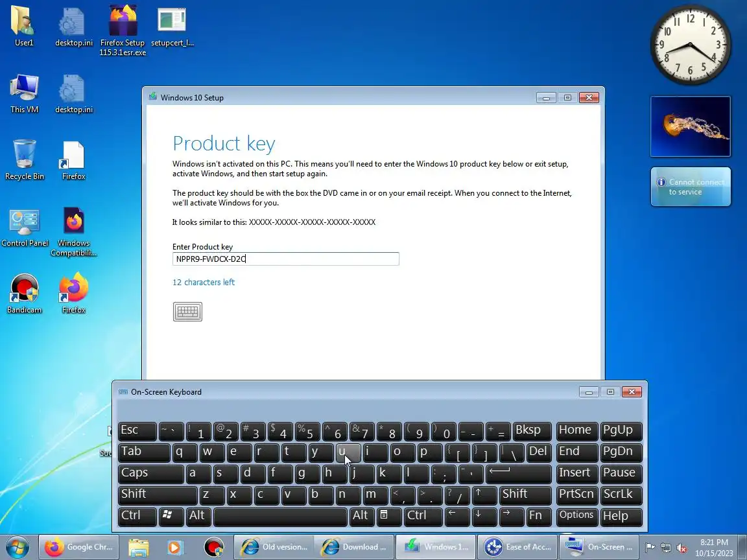Open the Recycle Bin
This screenshot has height=560, width=747.
[x=24, y=160]
